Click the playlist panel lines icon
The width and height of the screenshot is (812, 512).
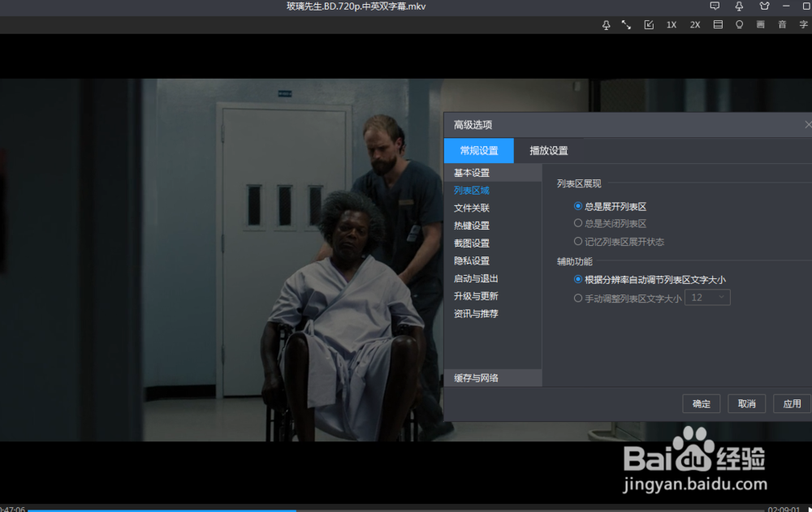tap(718, 24)
